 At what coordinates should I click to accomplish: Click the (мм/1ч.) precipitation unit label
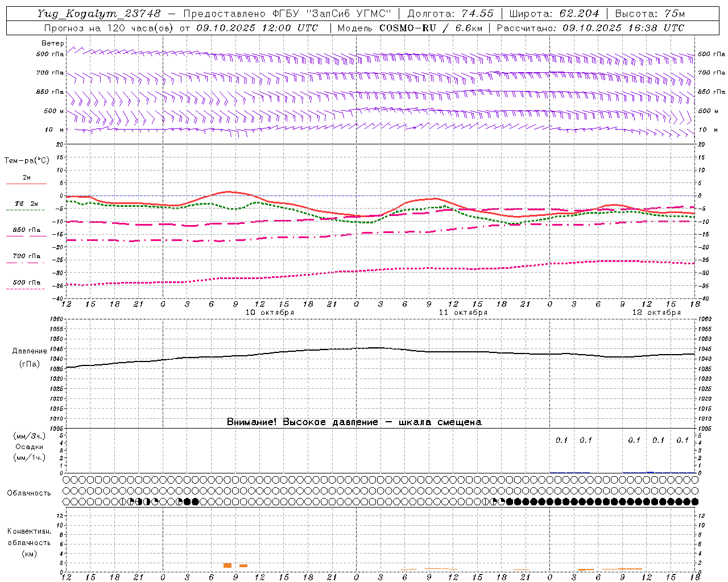click(x=30, y=458)
